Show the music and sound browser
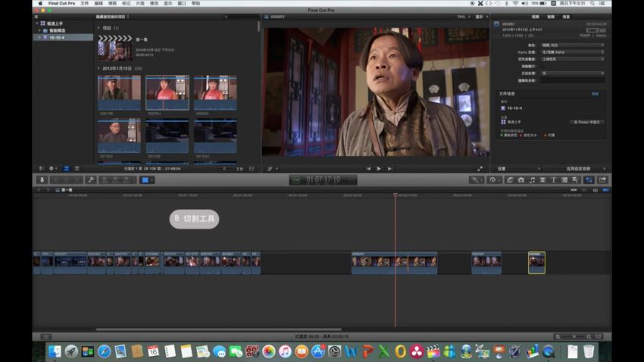The width and height of the screenshot is (644, 362). coord(532,179)
